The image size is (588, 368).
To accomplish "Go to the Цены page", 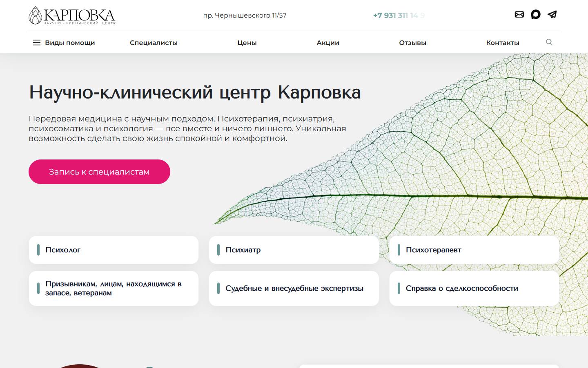I will [x=247, y=43].
